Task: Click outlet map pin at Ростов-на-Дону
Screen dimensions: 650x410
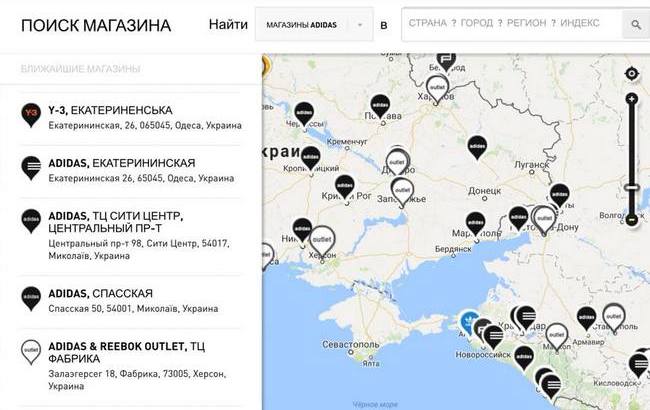Action: pos(544,219)
